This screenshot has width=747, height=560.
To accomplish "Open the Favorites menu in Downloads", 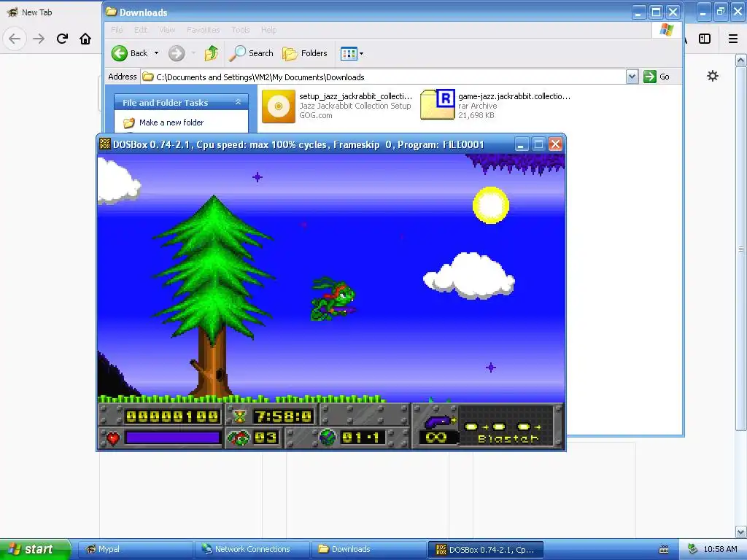I will coord(204,29).
